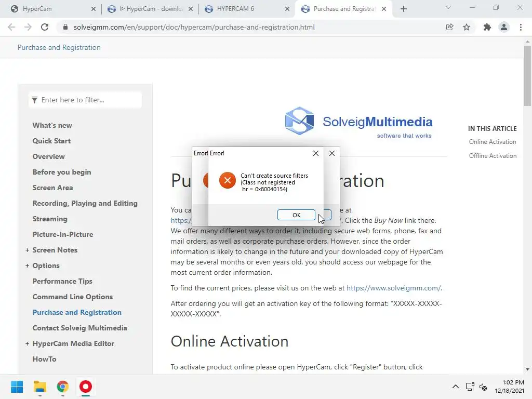
Task: Expand Options plus sign
Action: [27, 265]
